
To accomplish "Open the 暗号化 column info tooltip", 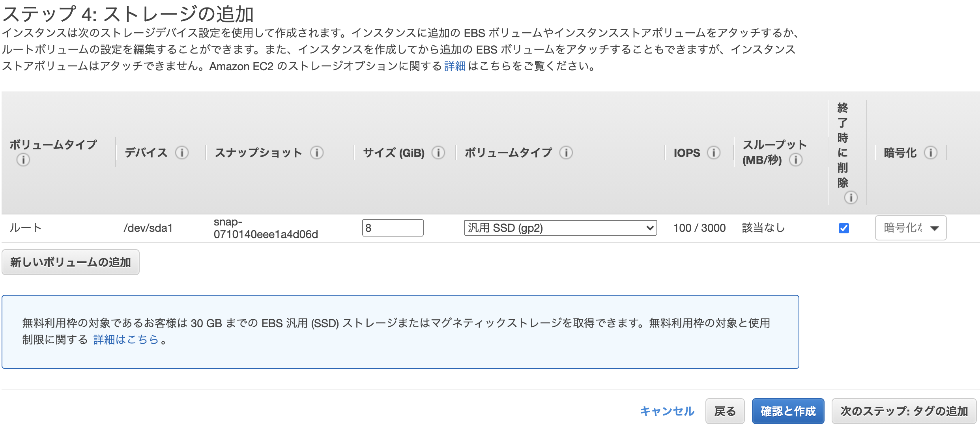I will (x=931, y=153).
